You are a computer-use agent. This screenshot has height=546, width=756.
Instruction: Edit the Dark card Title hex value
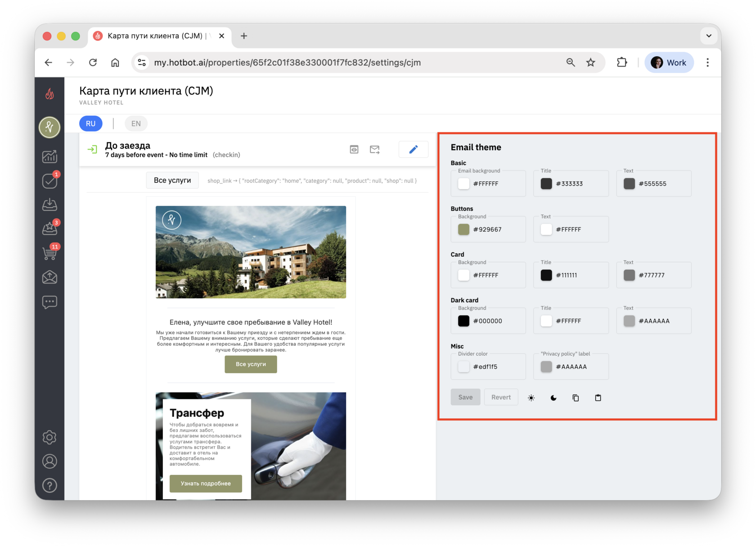pos(568,321)
